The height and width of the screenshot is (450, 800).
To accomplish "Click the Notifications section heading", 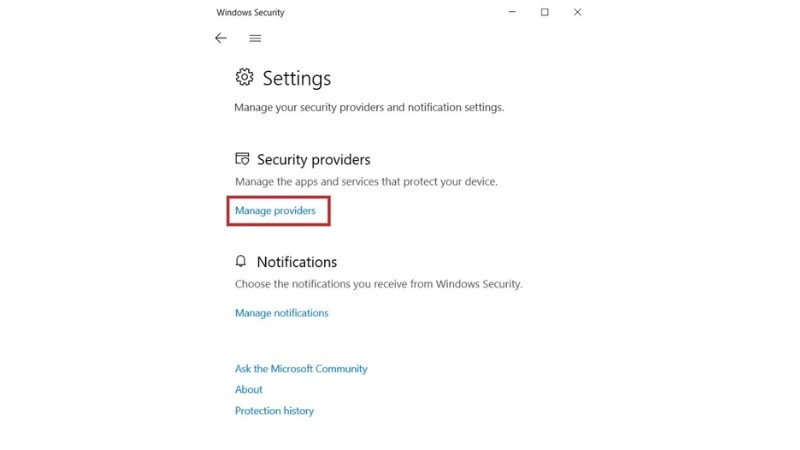I will coord(297,262).
